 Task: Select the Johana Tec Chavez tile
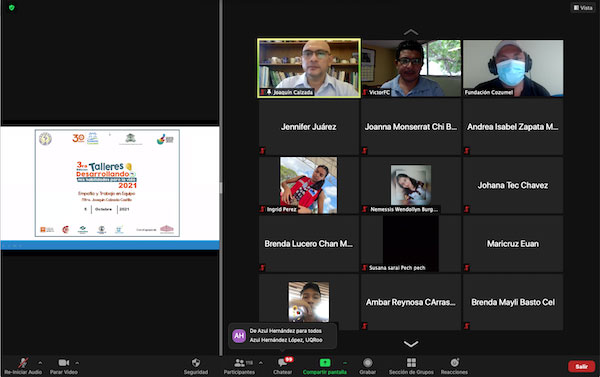tap(513, 185)
